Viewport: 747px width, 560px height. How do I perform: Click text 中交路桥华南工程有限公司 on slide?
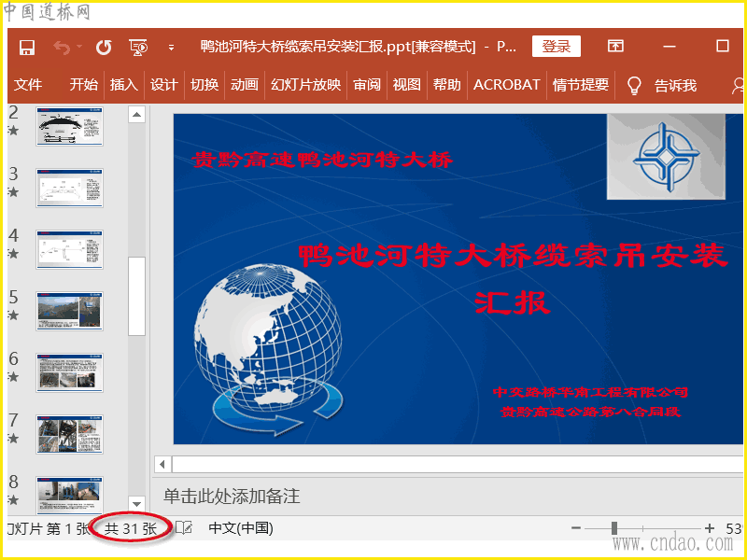(591, 392)
